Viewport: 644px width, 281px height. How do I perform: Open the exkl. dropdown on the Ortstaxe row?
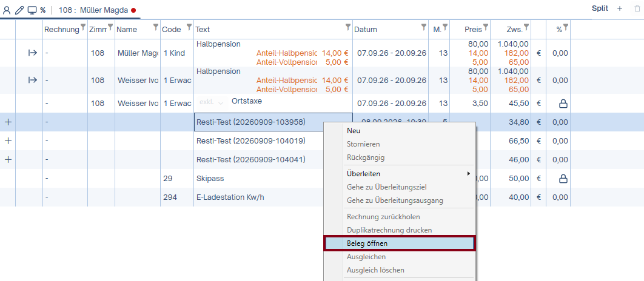click(212, 102)
